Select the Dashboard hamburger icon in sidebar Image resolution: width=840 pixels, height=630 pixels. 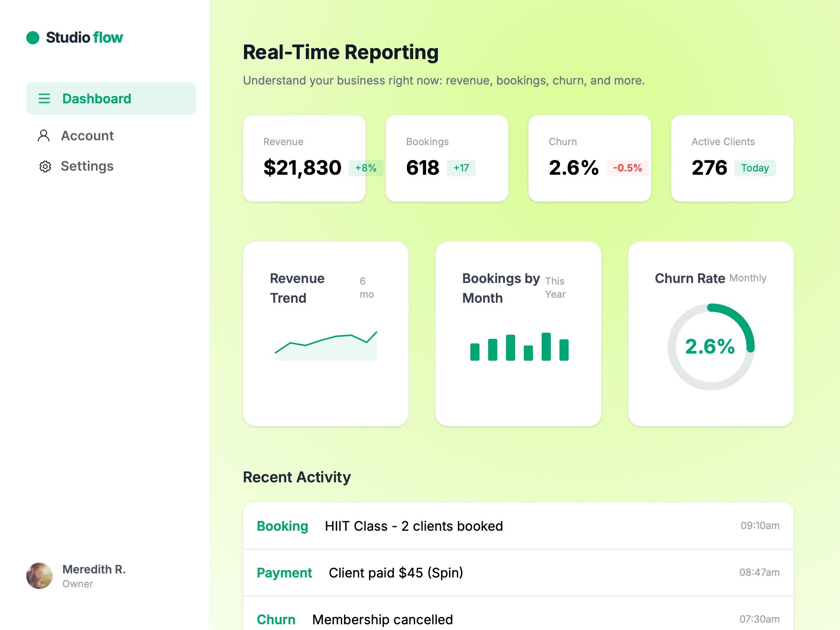pyautogui.click(x=44, y=98)
